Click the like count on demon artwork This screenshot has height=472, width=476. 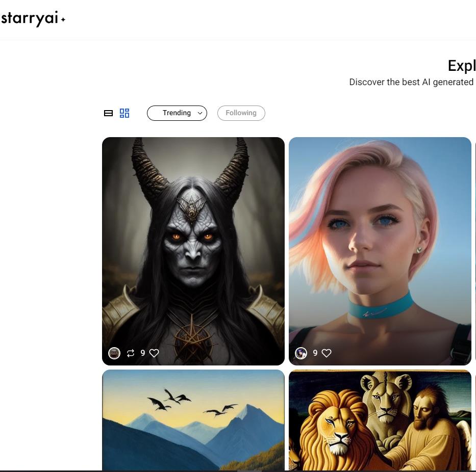click(x=143, y=353)
